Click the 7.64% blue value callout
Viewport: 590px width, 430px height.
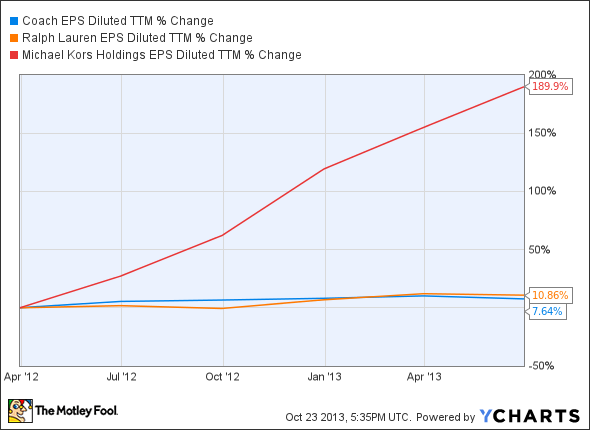click(547, 311)
